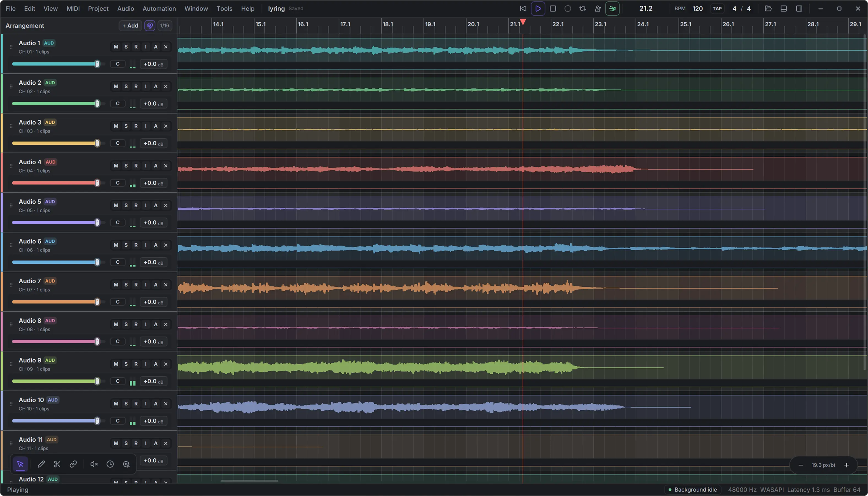
Task: Mute the Audio 1 track
Action: click(x=116, y=47)
